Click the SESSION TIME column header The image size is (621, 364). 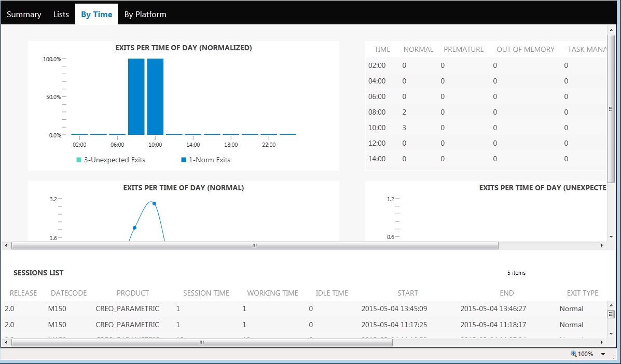[x=206, y=293]
